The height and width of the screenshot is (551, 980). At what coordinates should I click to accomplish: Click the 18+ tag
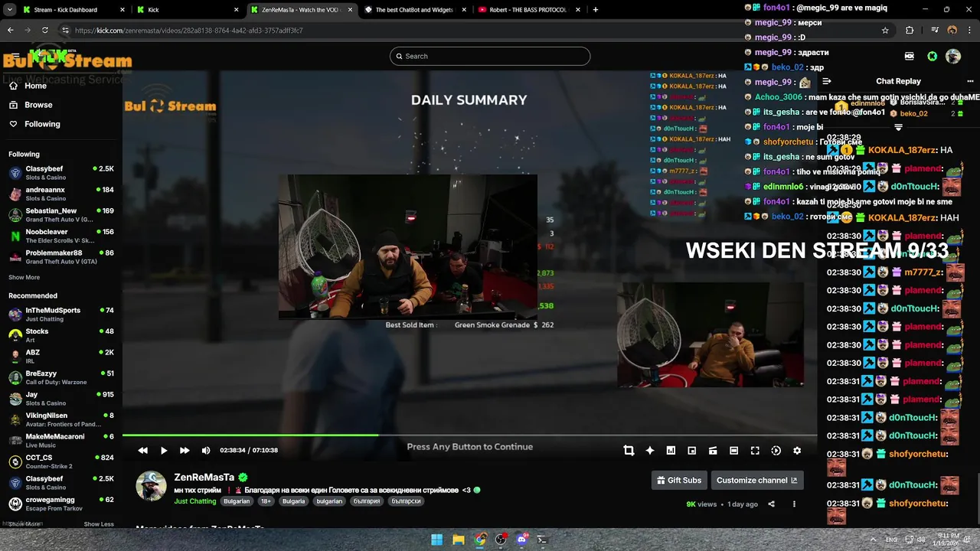click(x=266, y=501)
